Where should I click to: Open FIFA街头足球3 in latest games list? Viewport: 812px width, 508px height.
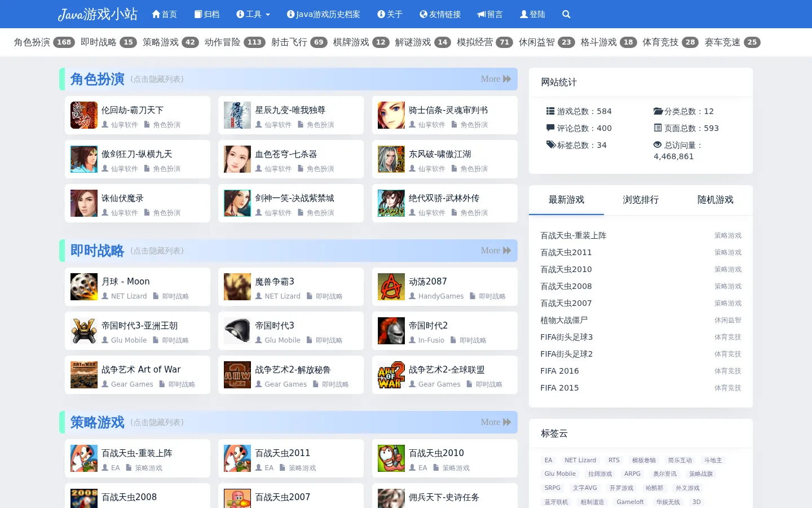(x=566, y=337)
